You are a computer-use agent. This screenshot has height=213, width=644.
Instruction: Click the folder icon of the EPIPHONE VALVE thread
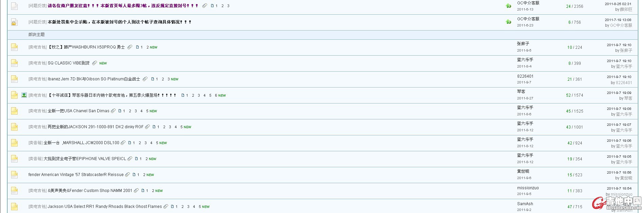coord(14,159)
